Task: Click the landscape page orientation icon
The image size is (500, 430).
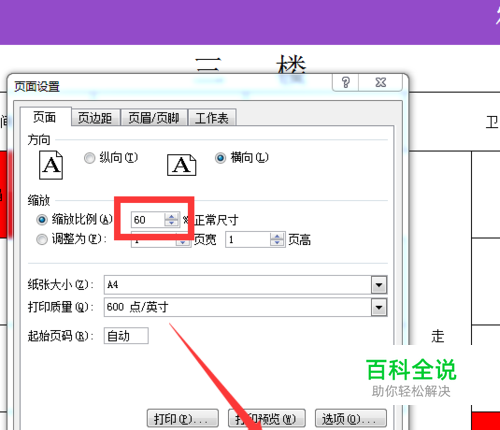Action: 182,165
